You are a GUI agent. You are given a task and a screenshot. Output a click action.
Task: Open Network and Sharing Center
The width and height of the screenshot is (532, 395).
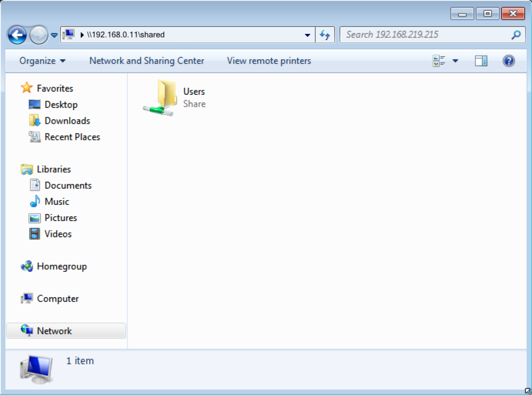tap(147, 61)
